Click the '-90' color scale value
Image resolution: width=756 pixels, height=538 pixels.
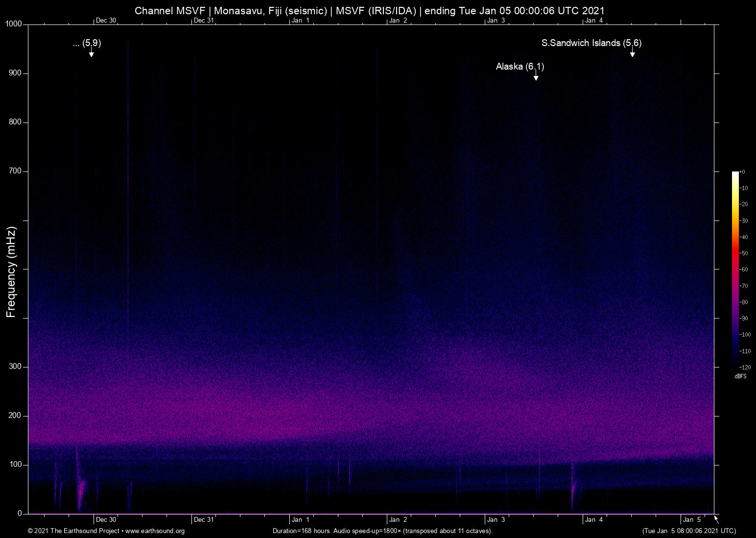coord(743,318)
